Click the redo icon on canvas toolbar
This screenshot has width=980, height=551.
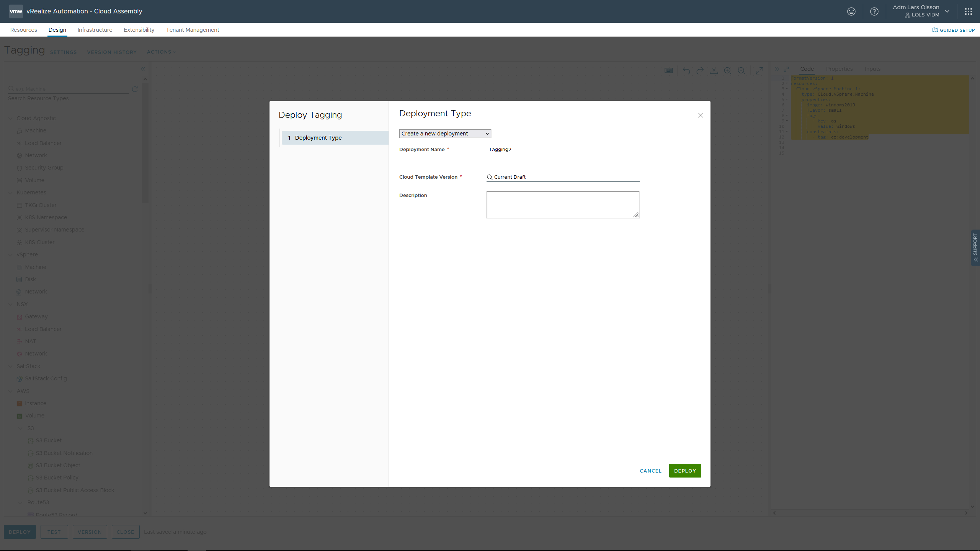pos(700,71)
